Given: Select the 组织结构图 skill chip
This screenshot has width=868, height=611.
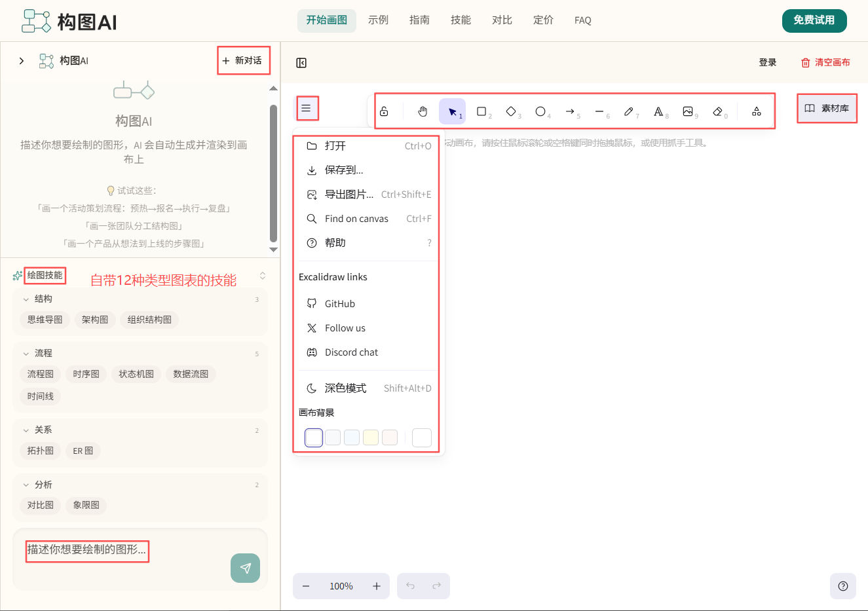Looking at the screenshot, I should (x=149, y=320).
